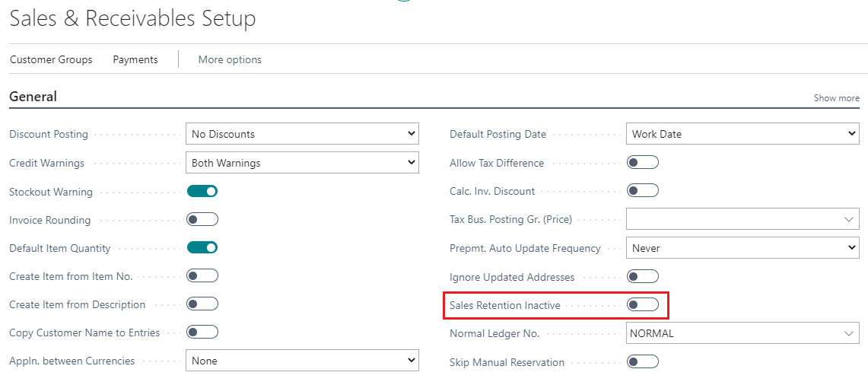Click Show more in General section
The height and width of the screenshot is (385, 868).
[x=836, y=98]
